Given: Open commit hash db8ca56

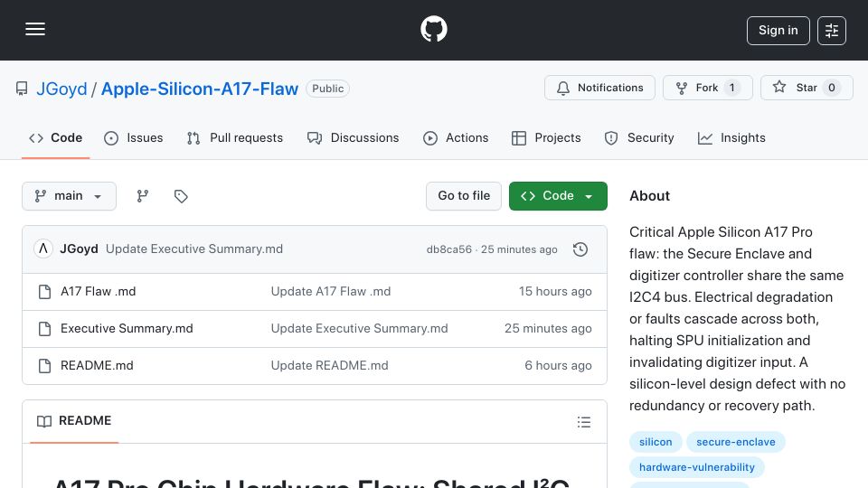Looking at the screenshot, I should 449,249.
